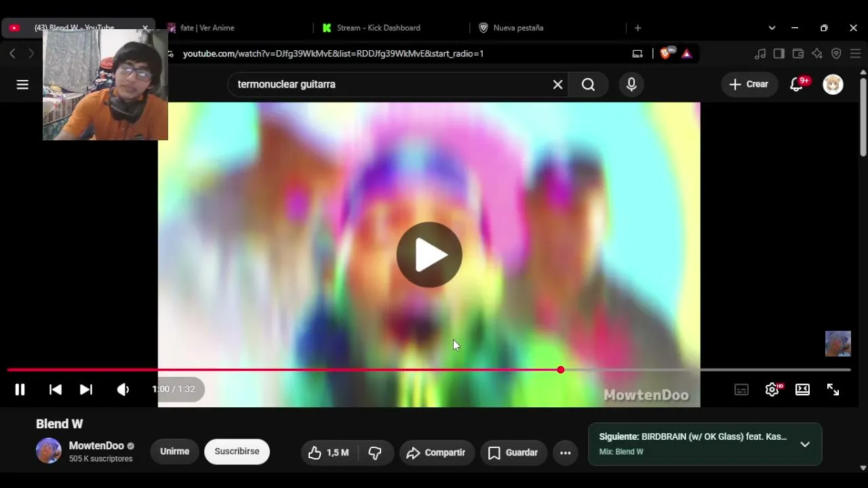Switch the player to default view mode
This screenshot has width=868, height=488.
tap(802, 390)
